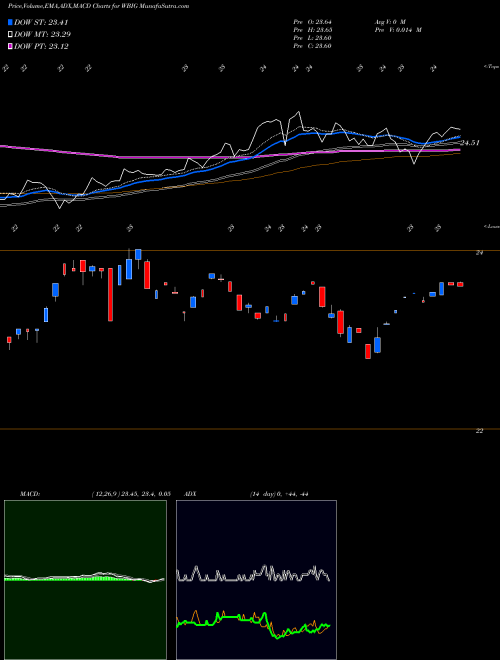Open the green MACD indicator chart panel

(85, 580)
